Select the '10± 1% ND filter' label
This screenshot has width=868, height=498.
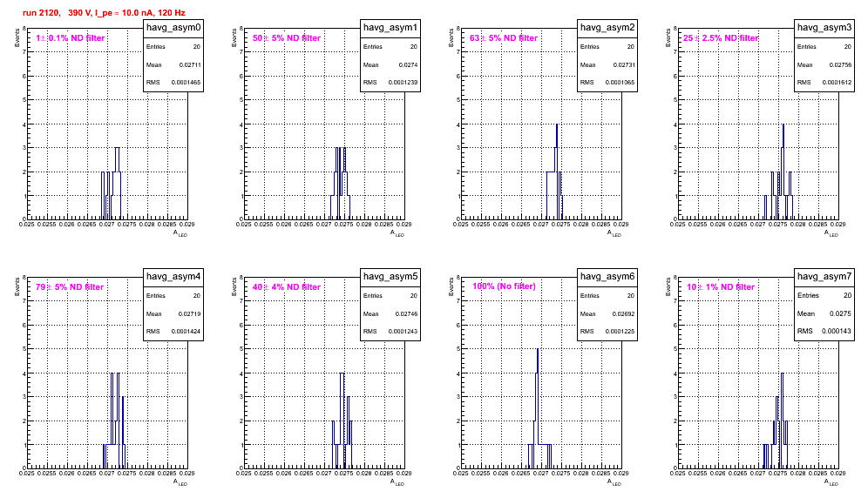[721, 286]
